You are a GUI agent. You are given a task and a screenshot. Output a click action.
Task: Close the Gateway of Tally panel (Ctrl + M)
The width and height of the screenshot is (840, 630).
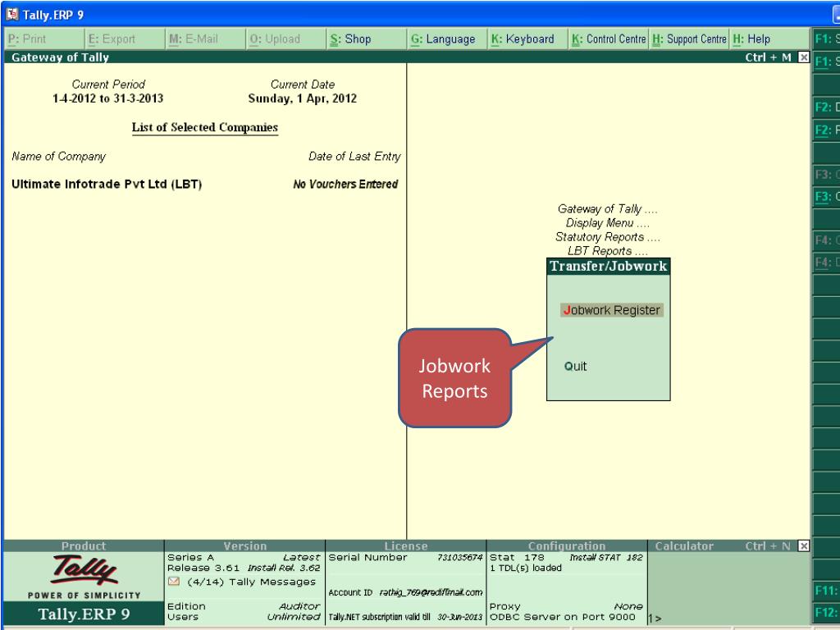click(804, 57)
